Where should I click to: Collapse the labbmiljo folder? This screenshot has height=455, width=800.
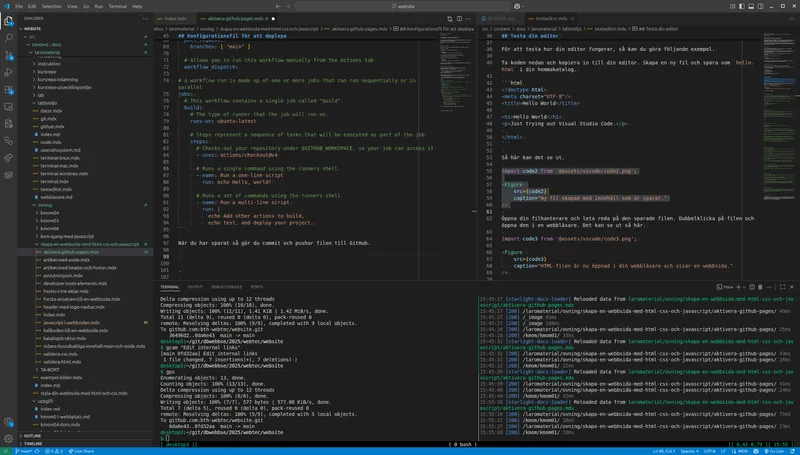coord(85,103)
